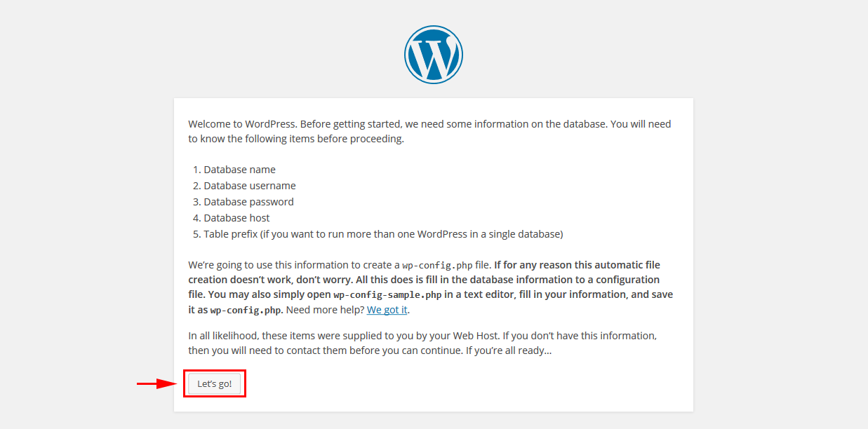Click the WordPress logo at top
Image resolution: width=868 pixels, height=429 pixels.
tap(434, 55)
